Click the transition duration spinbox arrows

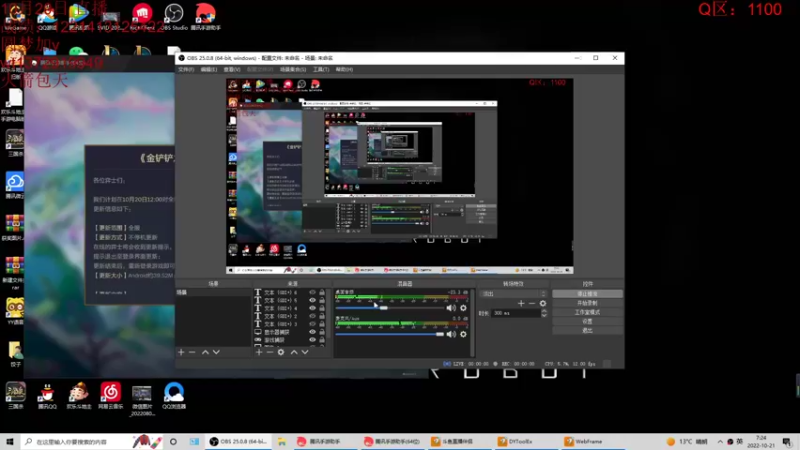(x=545, y=313)
